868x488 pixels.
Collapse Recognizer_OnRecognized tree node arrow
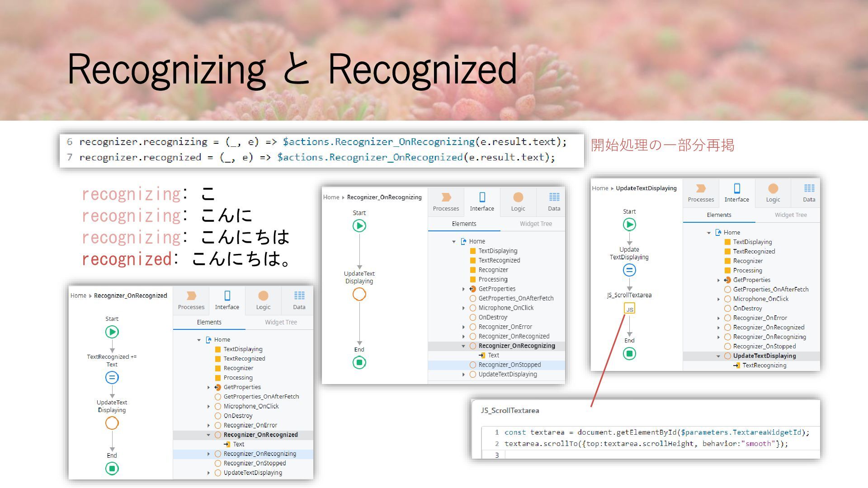(208, 435)
